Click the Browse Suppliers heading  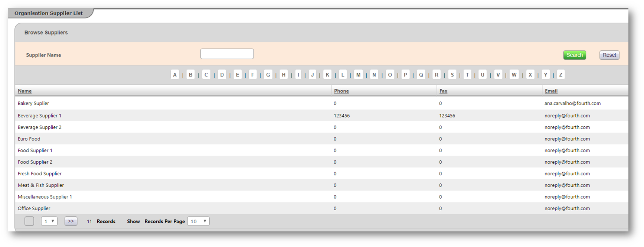(46, 33)
